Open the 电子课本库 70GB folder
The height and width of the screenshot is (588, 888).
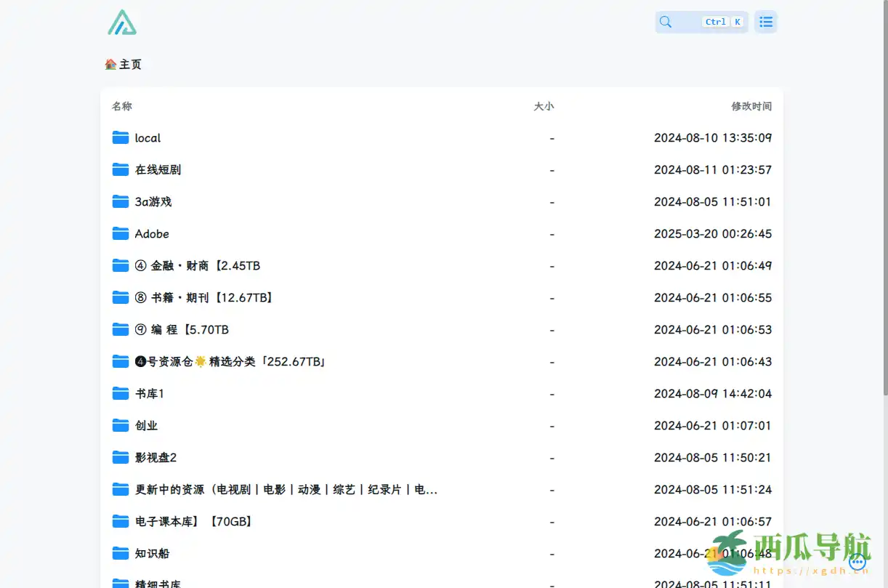pyautogui.click(x=193, y=522)
